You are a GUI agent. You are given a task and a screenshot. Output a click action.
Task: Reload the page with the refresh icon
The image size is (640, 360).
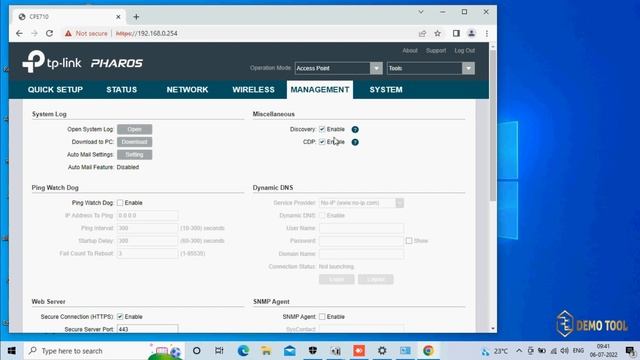coord(49,33)
